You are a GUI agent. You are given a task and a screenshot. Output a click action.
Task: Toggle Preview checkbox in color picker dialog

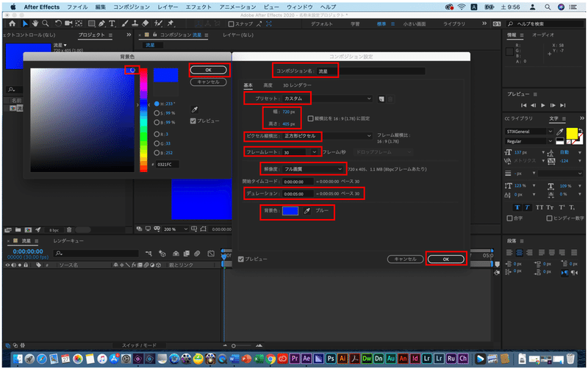click(x=193, y=121)
